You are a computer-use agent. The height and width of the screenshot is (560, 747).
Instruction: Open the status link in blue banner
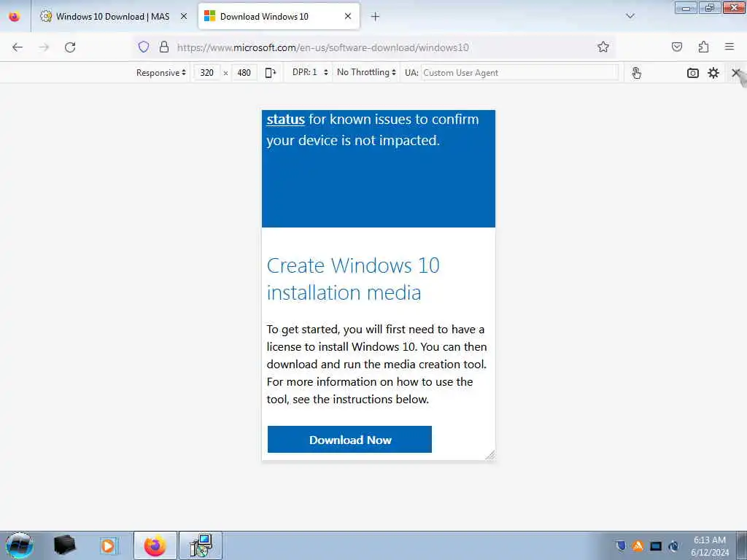pyautogui.click(x=285, y=119)
